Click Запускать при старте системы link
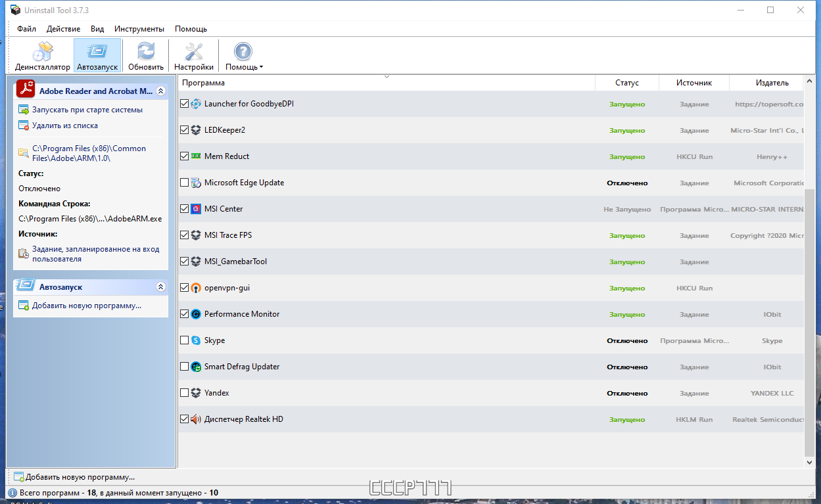This screenshot has height=504, width=821. [x=87, y=110]
